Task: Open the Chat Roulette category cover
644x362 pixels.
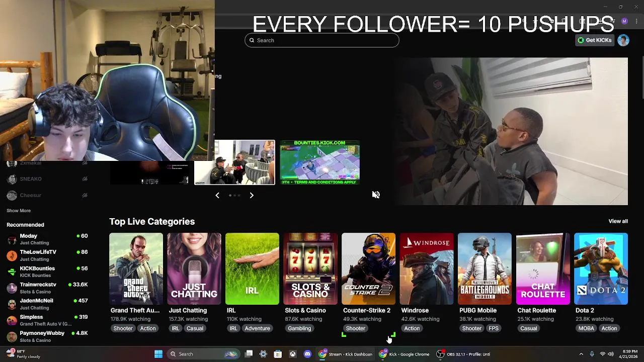Action: point(543,268)
